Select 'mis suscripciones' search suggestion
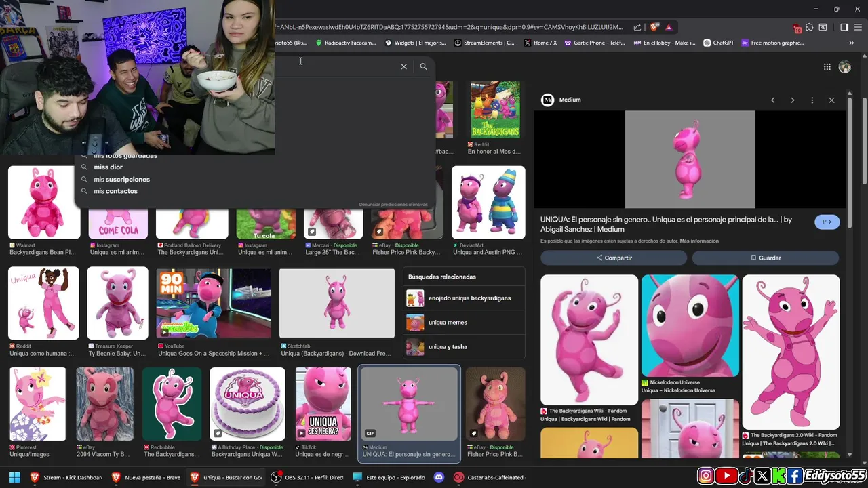 click(122, 180)
